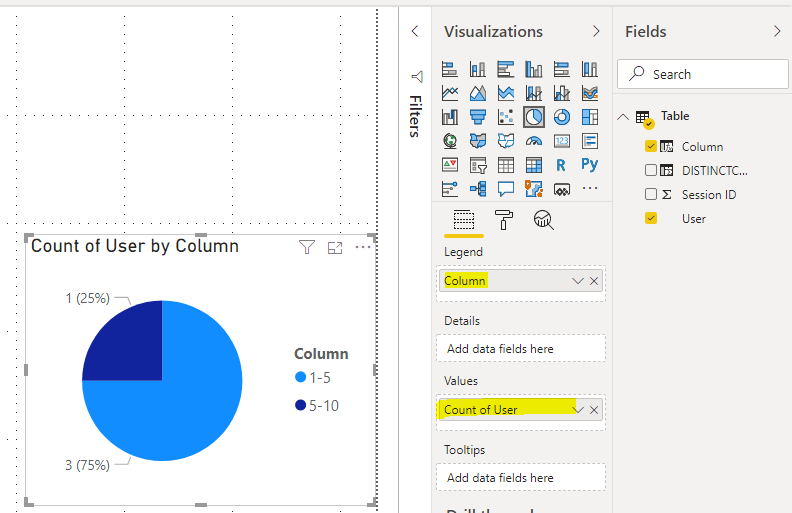
Task: Open More options ellipsis on the visual
Action: 363,247
